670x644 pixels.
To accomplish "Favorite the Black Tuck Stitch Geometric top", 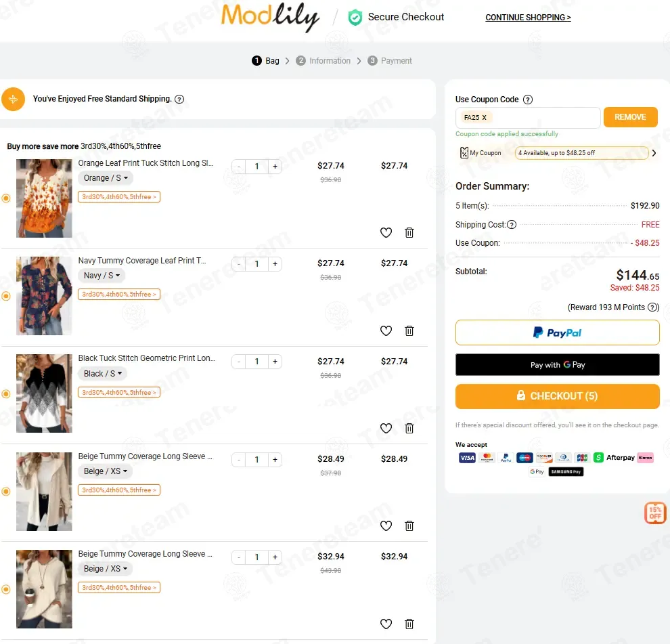I will point(386,428).
